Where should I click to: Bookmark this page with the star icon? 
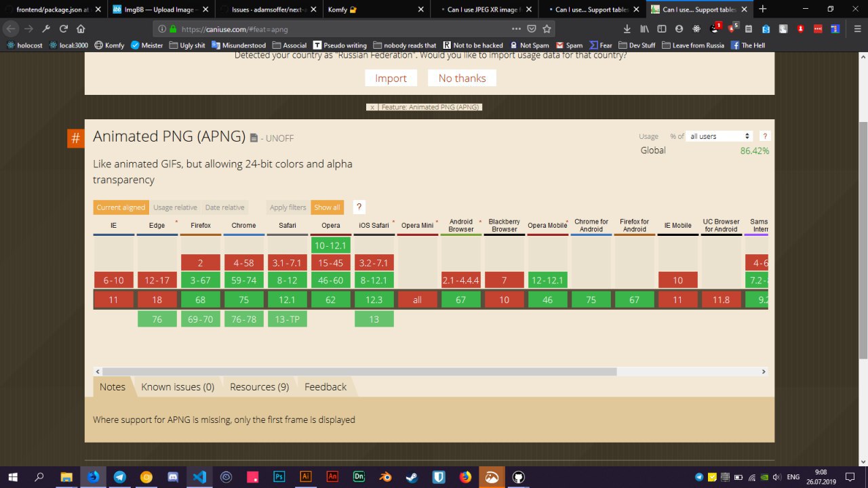coord(547,29)
